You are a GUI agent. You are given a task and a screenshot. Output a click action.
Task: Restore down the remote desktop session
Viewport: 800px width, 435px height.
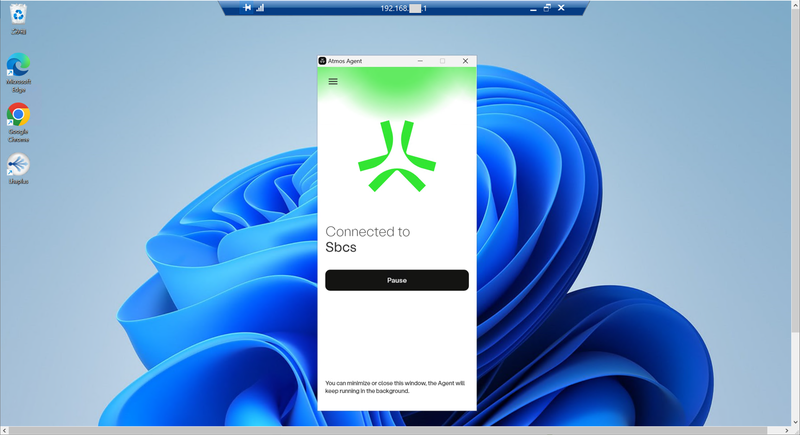point(547,8)
